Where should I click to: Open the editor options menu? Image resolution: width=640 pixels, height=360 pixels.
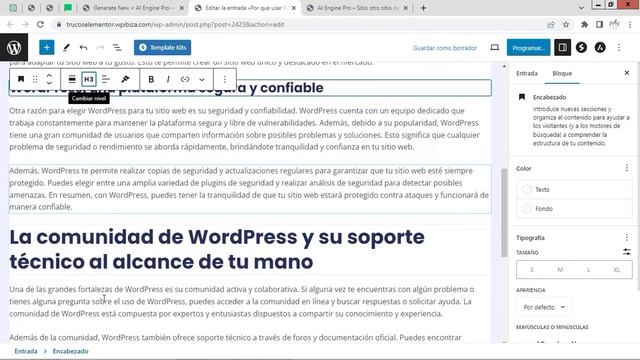[619, 47]
